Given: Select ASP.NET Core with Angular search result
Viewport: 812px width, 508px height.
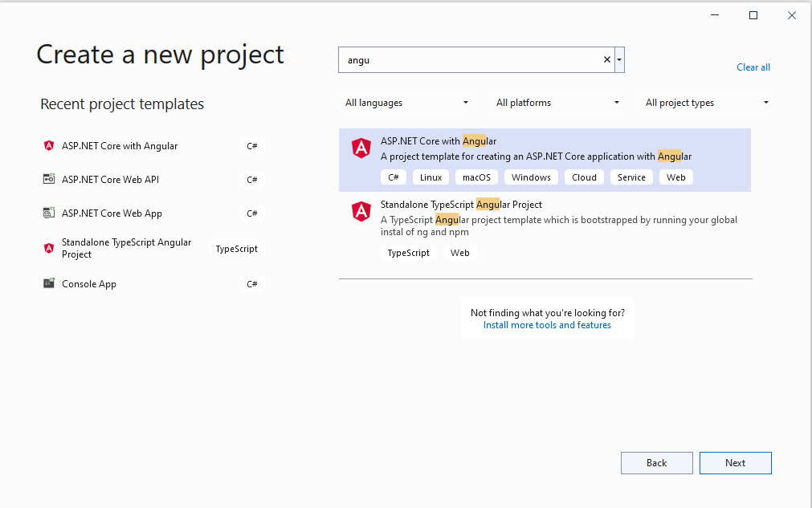Looking at the screenshot, I should pyautogui.click(x=545, y=160).
